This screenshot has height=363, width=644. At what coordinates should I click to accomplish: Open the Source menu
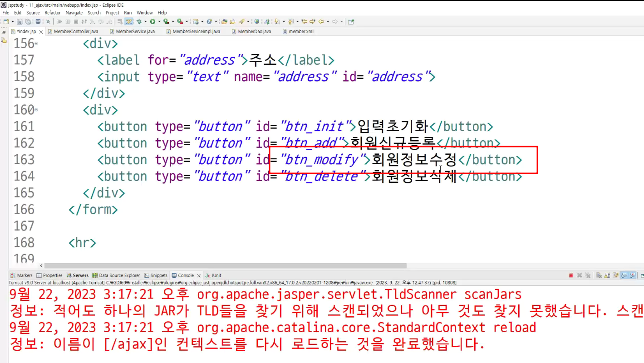[x=33, y=13]
